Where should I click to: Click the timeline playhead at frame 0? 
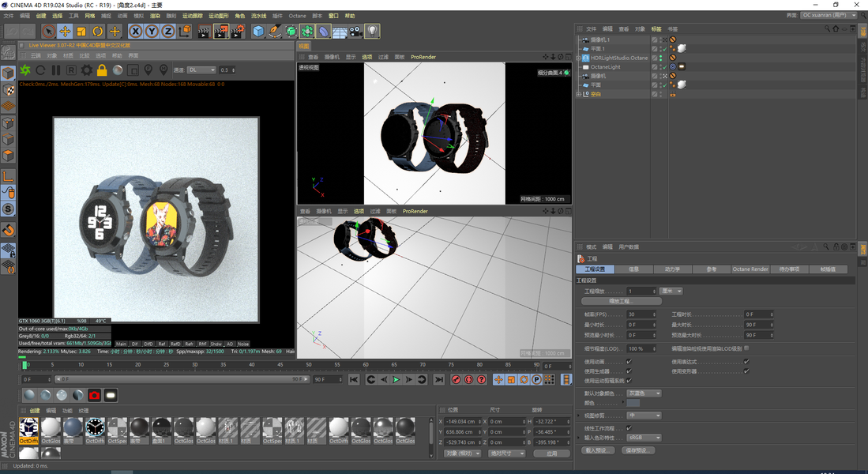click(24, 365)
